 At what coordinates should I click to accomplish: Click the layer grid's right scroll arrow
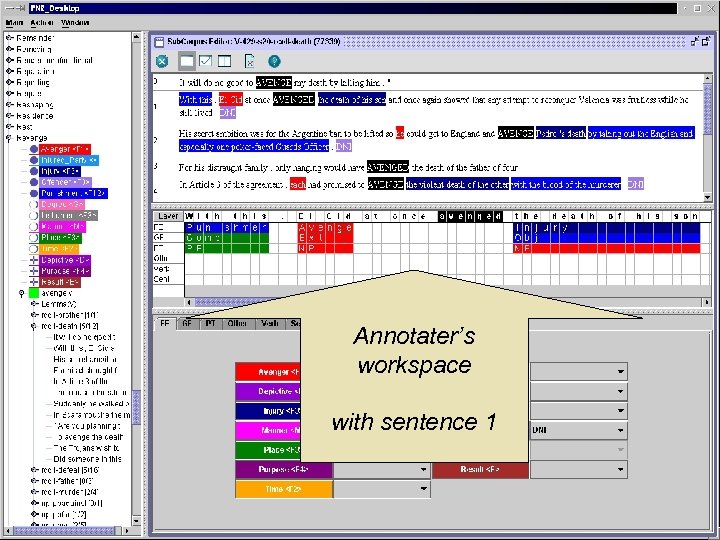pyautogui.click(x=707, y=302)
